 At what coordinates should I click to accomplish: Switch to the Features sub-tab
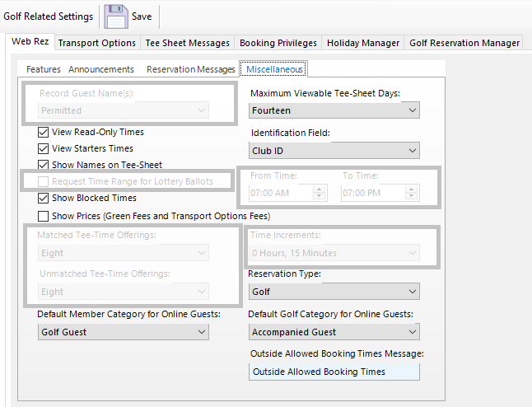click(x=44, y=70)
